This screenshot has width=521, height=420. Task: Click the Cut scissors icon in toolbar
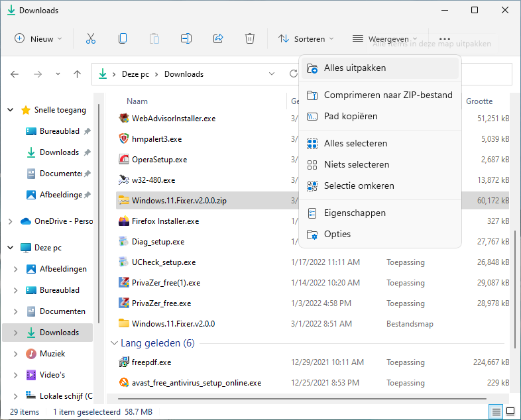[x=91, y=38]
